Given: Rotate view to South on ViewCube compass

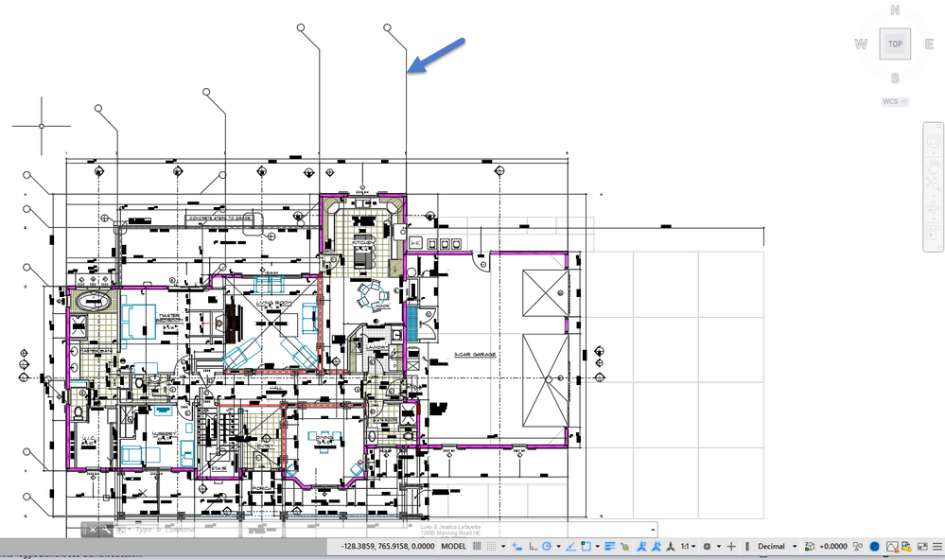Looking at the screenshot, I should (x=895, y=79).
